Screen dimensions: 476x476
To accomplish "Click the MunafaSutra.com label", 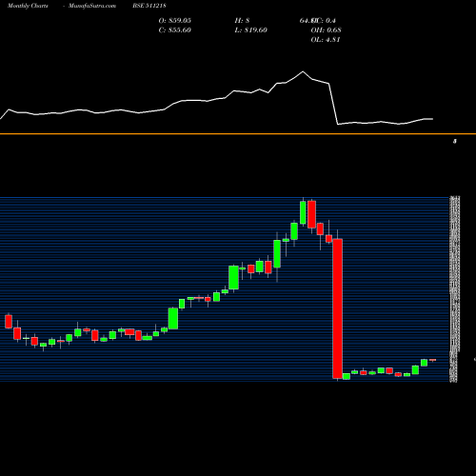I will pos(92,6).
